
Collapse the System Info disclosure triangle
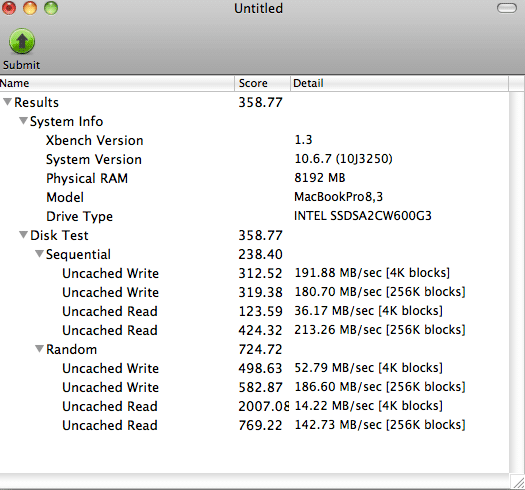click(x=23, y=121)
